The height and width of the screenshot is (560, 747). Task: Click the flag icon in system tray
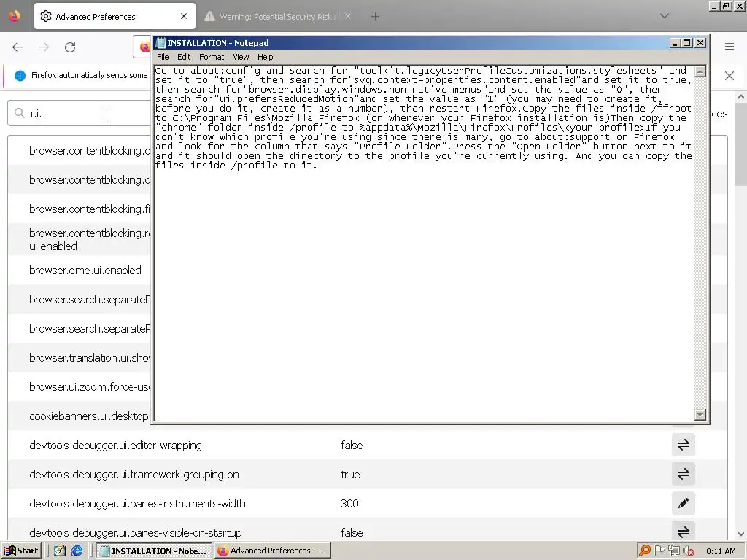(659, 551)
